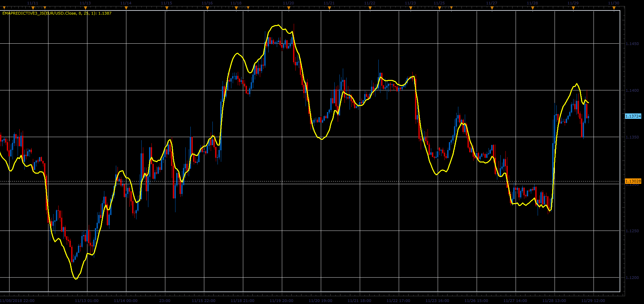Click the 11/30 date label at top
The width and height of the screenshot is (644, 304).
614,3
